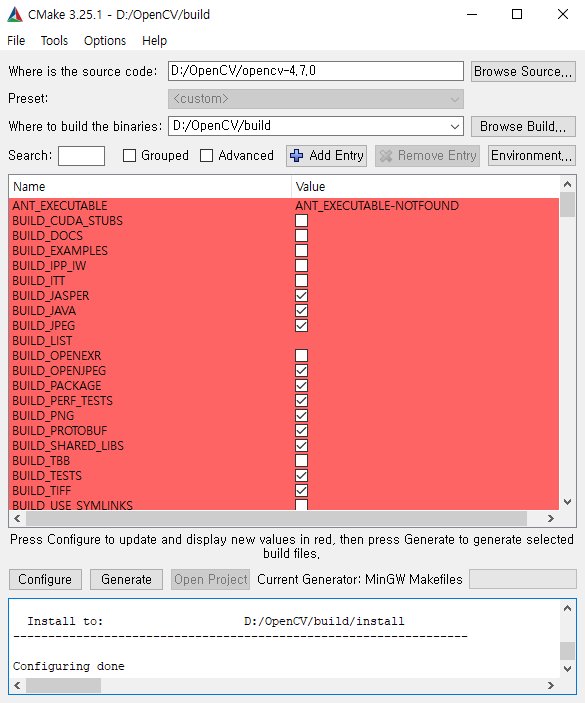Click the Generate button

[126, 579]
